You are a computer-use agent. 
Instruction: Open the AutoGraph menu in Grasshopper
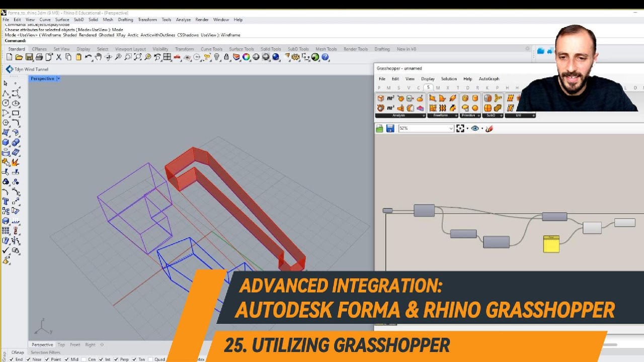tap(489, 79)
